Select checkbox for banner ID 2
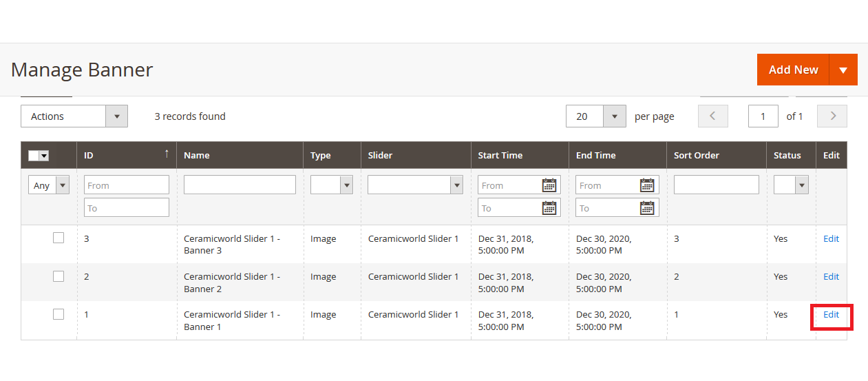This screenshot has width=868, height=381. pos(59,276)
